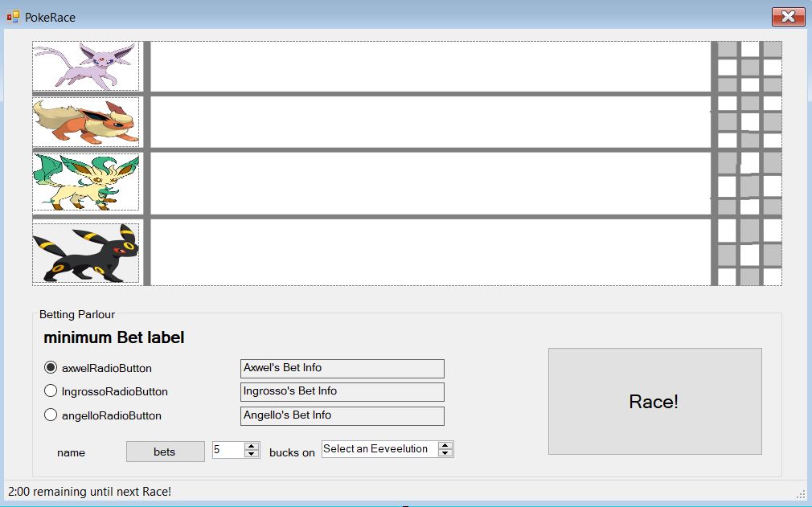The height and width of the screenshot is (507, 812).
Task: Click the Ingrosso's Bet Info box
Action: [x=342, y=391]
